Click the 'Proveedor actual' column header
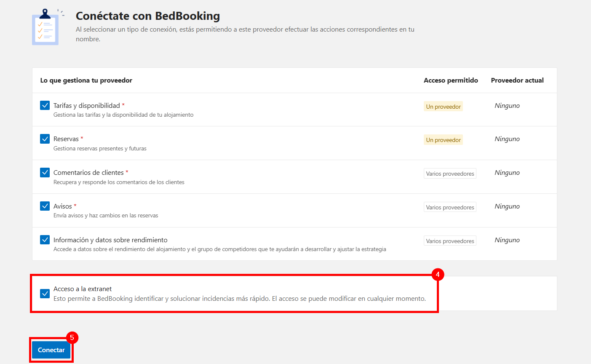This screenshot has height=364, width=591. pyautogui.click(x=517, y=80)
